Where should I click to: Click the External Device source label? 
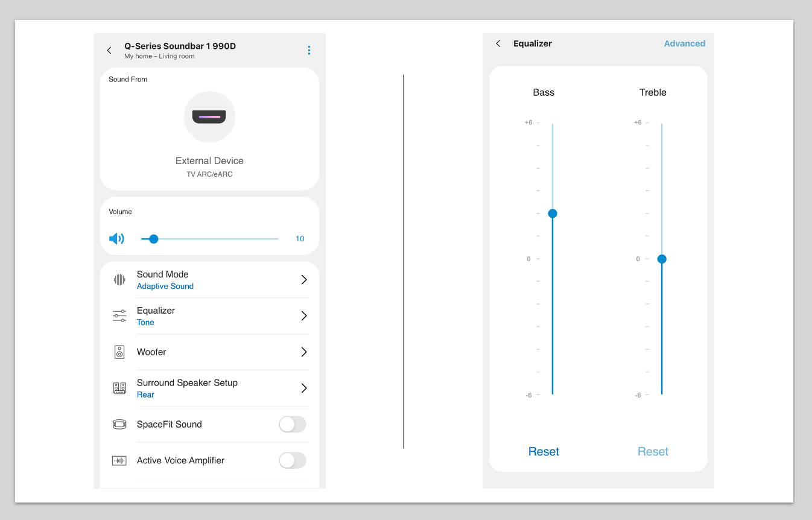tap(209, 160)
